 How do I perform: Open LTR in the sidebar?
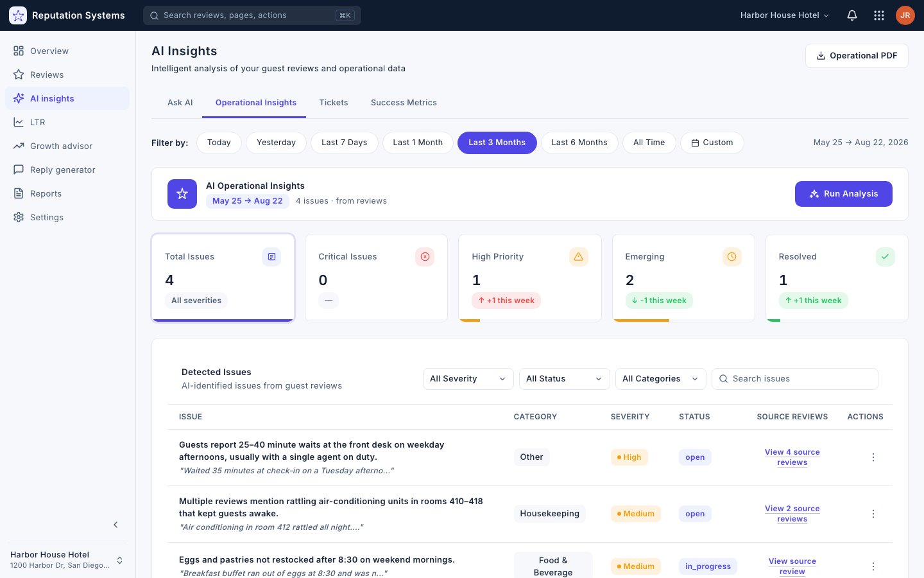coord(67,122)
